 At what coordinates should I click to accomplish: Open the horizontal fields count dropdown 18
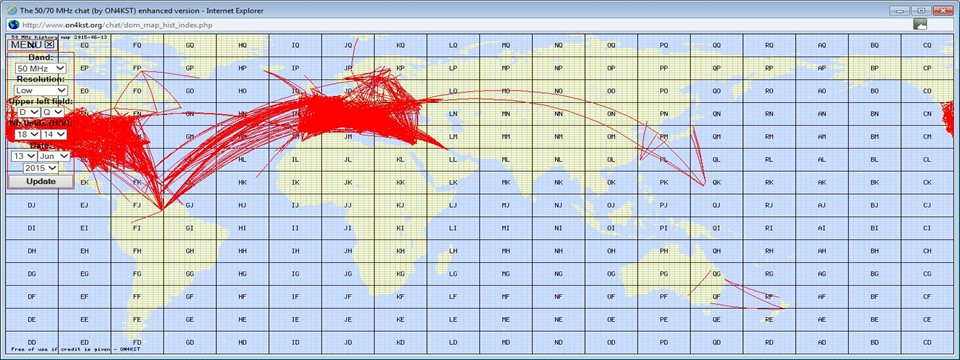pyautogui.click(x=28, y=134)
